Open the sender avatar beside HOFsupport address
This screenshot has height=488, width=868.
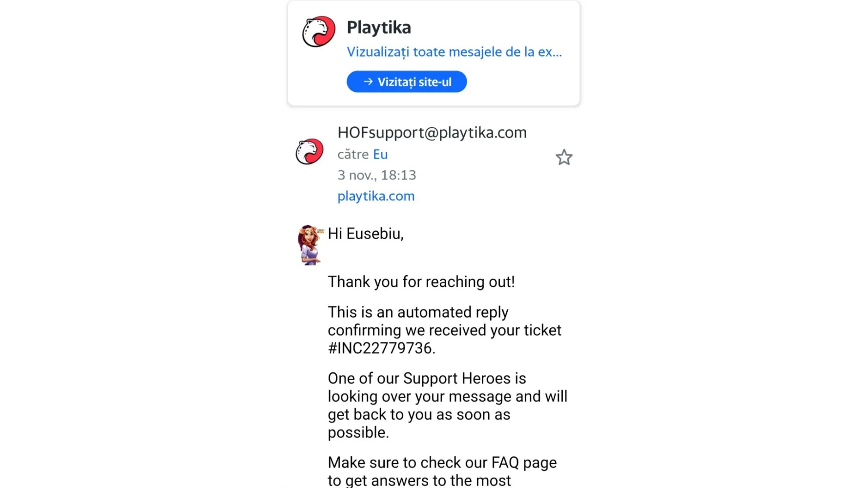pos(310,151)
